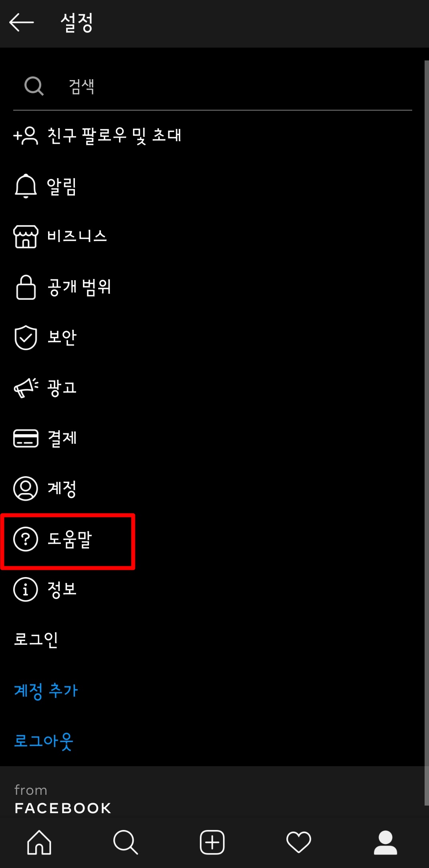
Task: Tap the new post plus icon
Action: 212,842
